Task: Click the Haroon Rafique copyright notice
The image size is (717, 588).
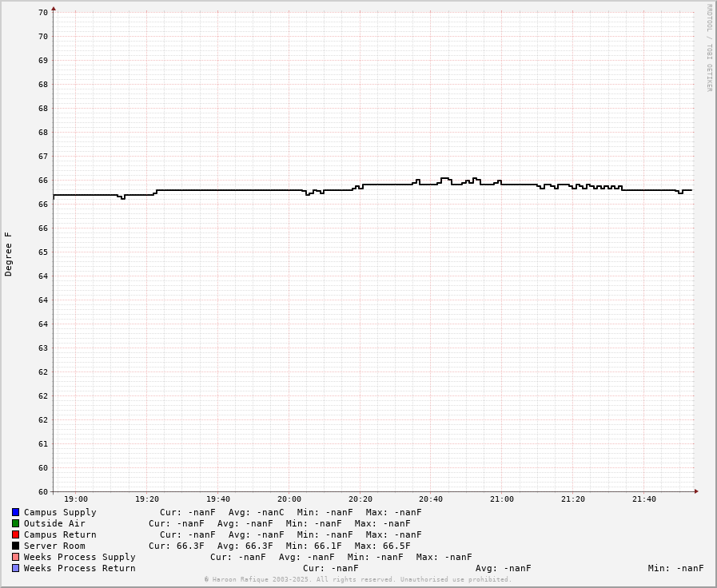Action: [x=357, y=579]
